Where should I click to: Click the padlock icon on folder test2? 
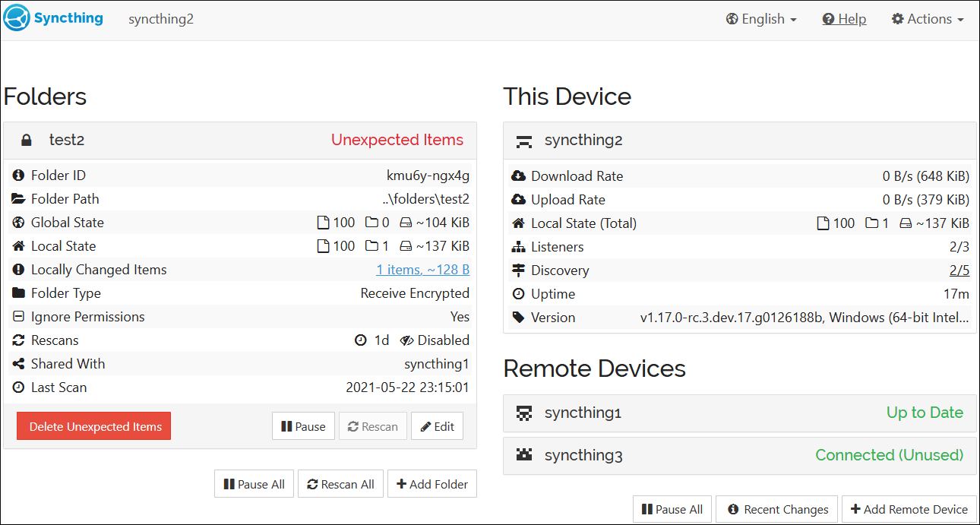coord(26,140)
